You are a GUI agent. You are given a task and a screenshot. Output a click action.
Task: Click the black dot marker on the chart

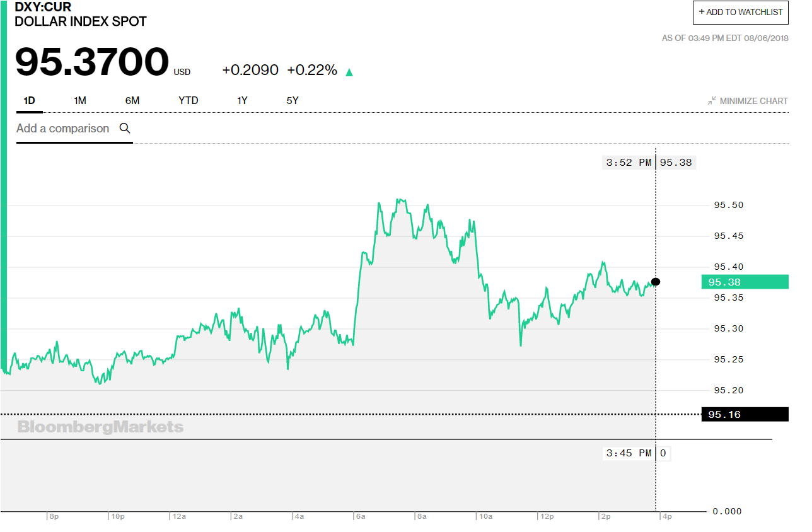click(656, 282)
